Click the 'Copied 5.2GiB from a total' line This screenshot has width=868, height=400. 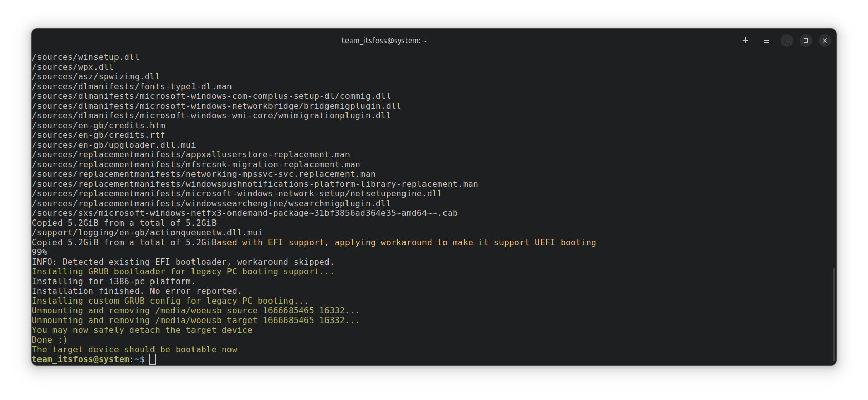coord(124,223)
